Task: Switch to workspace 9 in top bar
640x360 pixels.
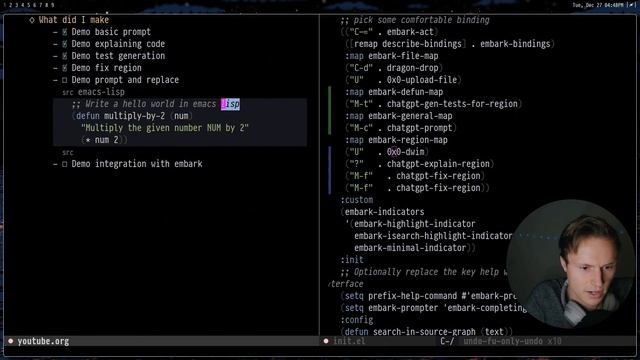Action: click(53, 5)
